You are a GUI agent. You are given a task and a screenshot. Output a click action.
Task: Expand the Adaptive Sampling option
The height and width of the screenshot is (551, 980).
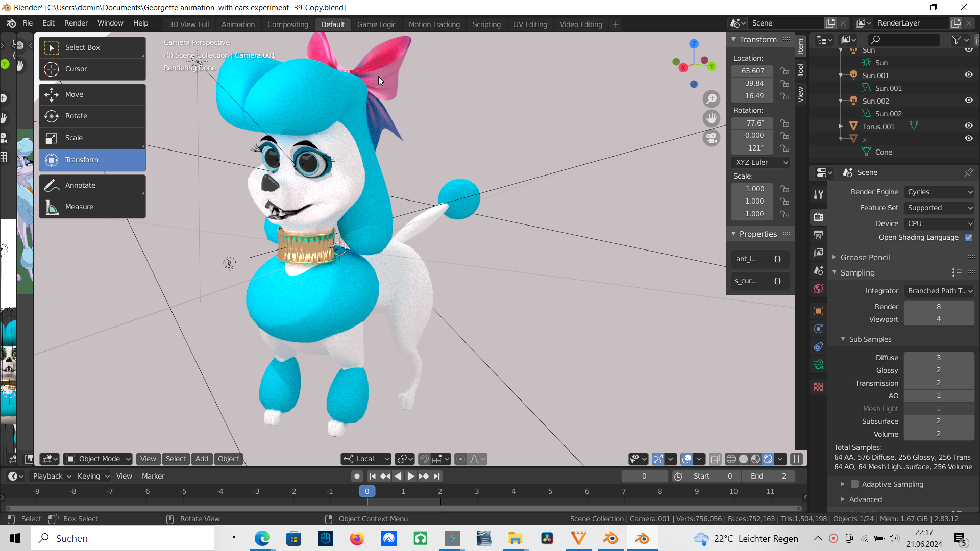coord(844,484)
